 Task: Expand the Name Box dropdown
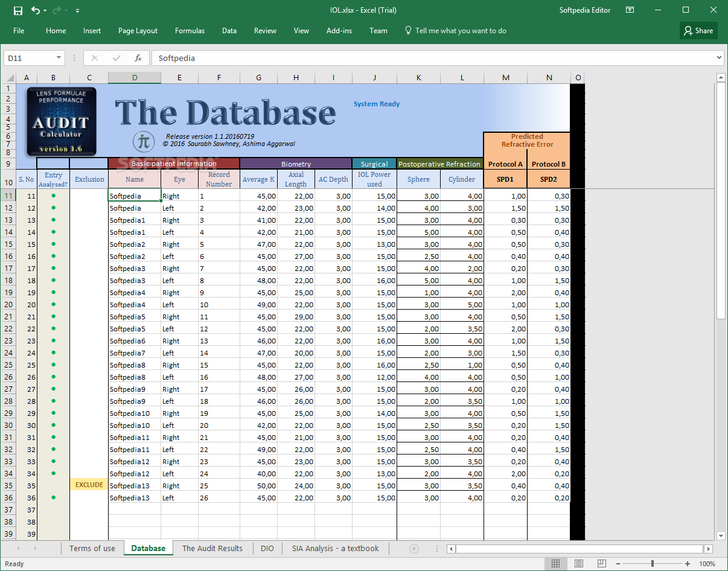59,58
